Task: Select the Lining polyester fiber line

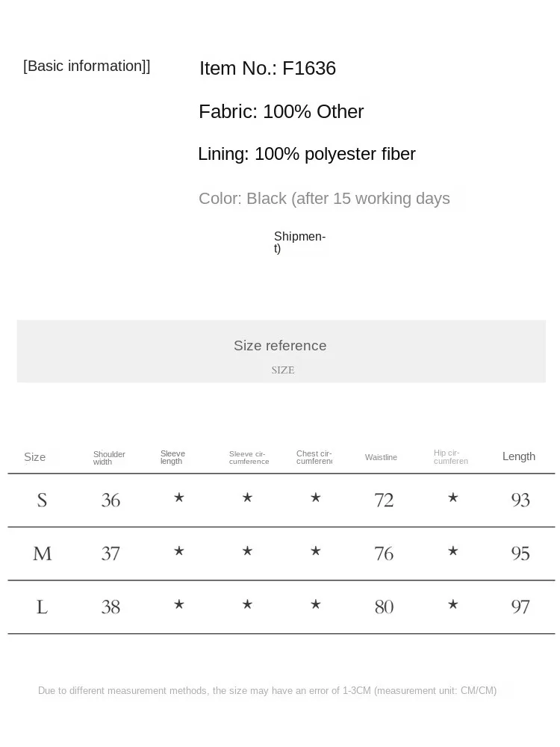Action: (306, 155)
